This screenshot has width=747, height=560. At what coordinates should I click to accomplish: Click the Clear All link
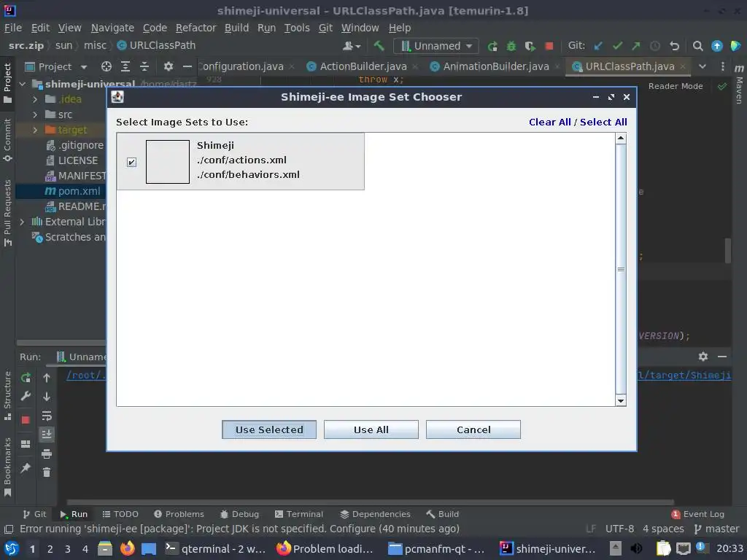[x=550, y=122]
